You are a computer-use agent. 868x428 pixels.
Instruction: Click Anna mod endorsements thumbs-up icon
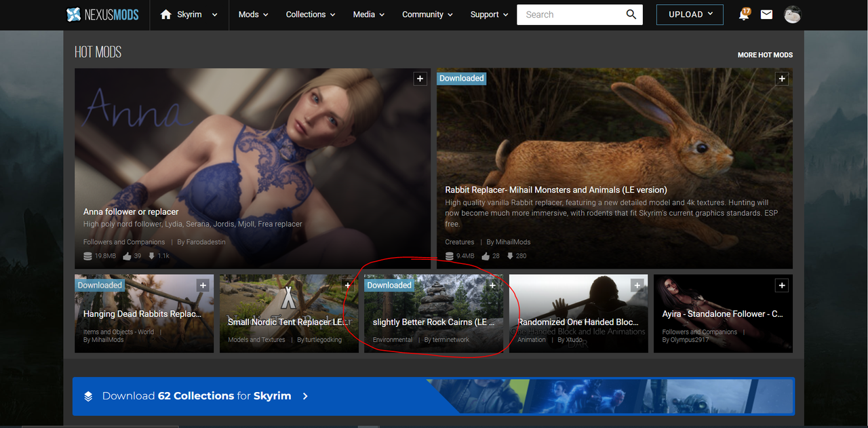click(127, 256)
